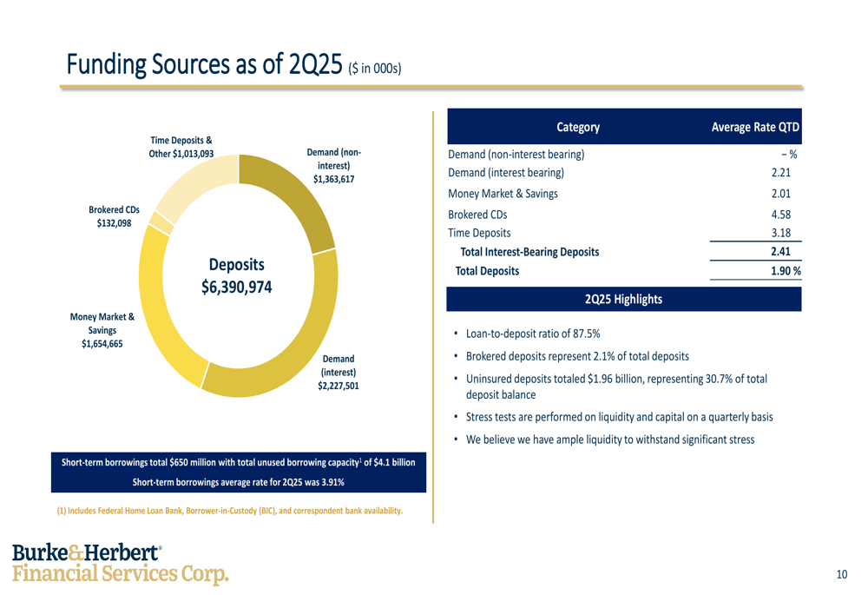Click the Money Market & Savings $1,654,665 label
The width and height of the screenshot is (868, 595).
[102, 330]
